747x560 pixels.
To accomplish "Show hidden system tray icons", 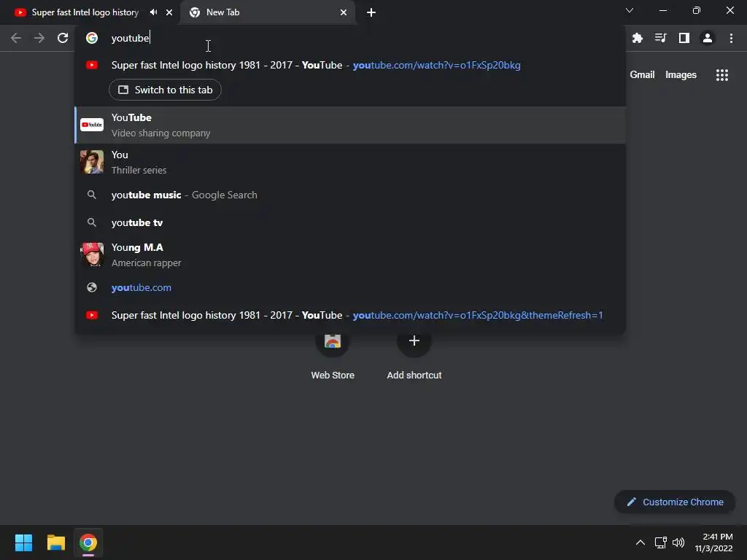I will point(640,542).
